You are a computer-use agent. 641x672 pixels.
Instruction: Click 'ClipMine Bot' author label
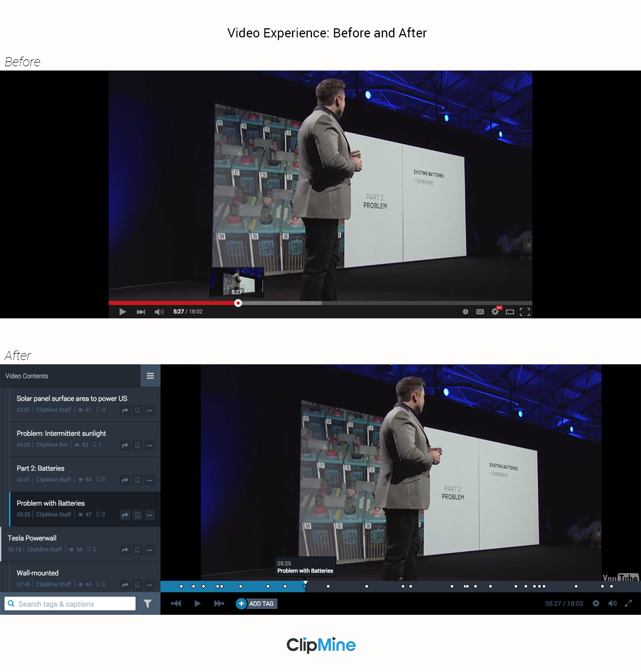click(52, 445)
